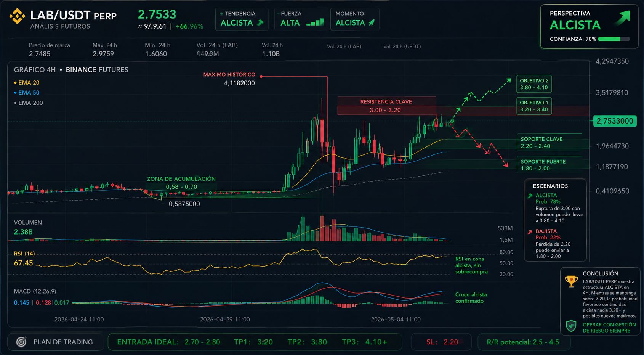Click the green MACD histogram value 0.017
Screen dimensions: 644x355
point(62,303)
